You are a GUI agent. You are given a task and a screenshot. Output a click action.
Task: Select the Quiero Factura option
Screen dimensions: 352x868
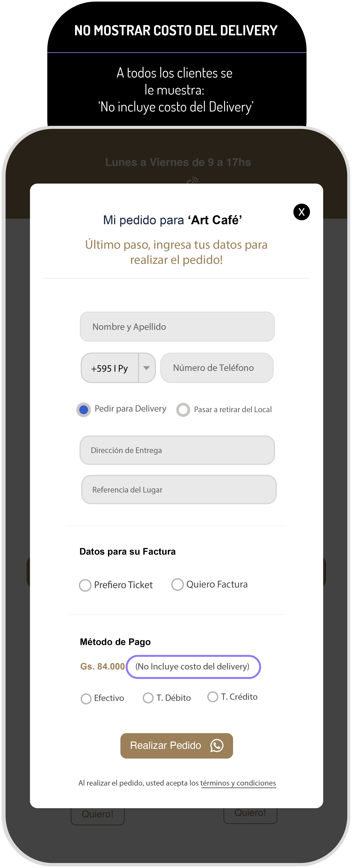click(177, 584)
